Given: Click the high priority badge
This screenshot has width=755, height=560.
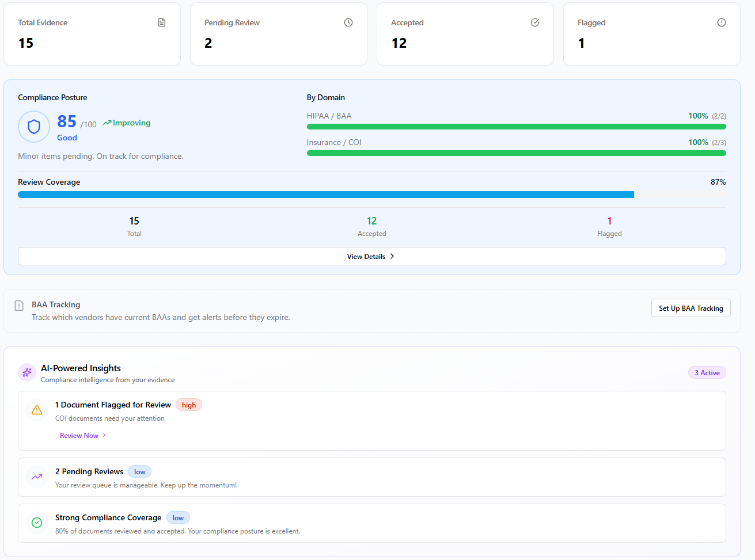Looking at the screenshot, I should click(x=189, y=405).
